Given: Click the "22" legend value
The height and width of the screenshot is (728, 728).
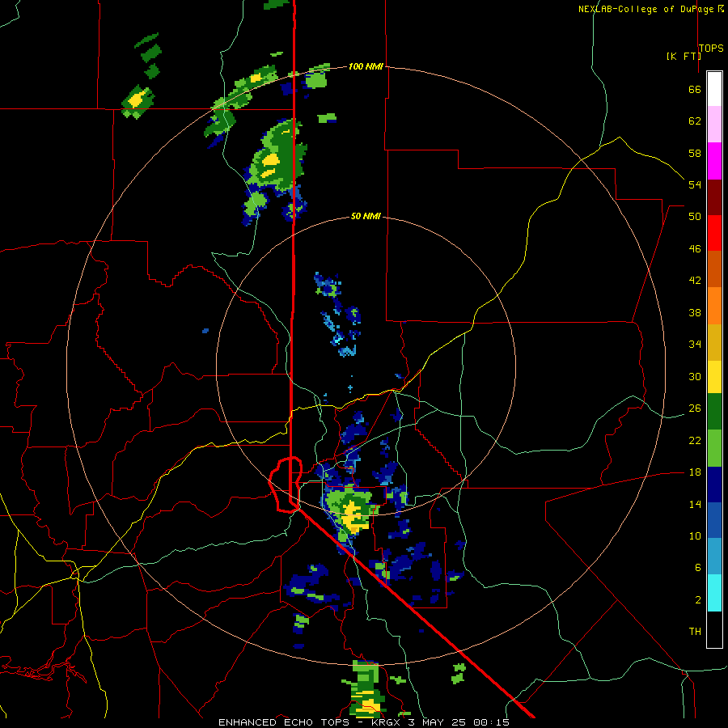Looking at the screenshot, I should (x=695, y=440).
